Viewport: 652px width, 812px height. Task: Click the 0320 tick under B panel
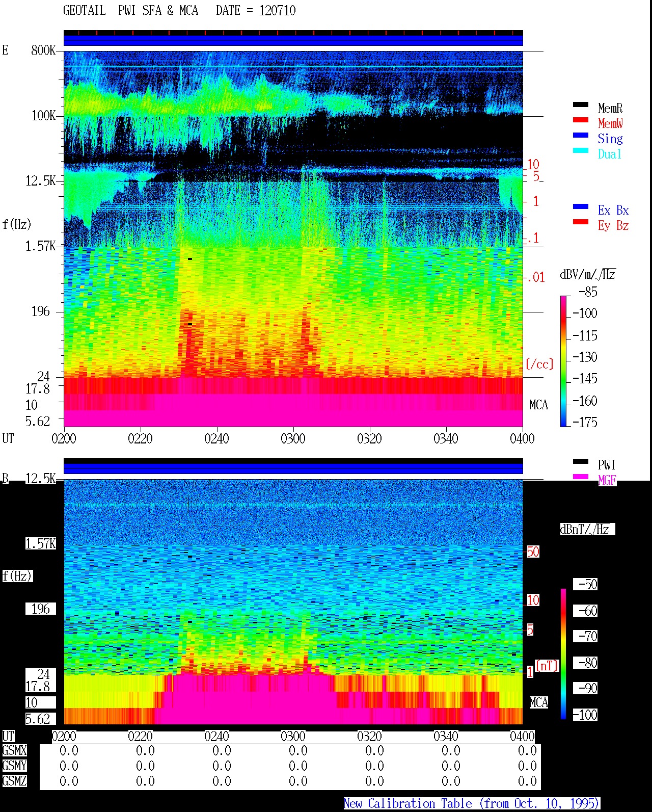[x=369, y=737]
